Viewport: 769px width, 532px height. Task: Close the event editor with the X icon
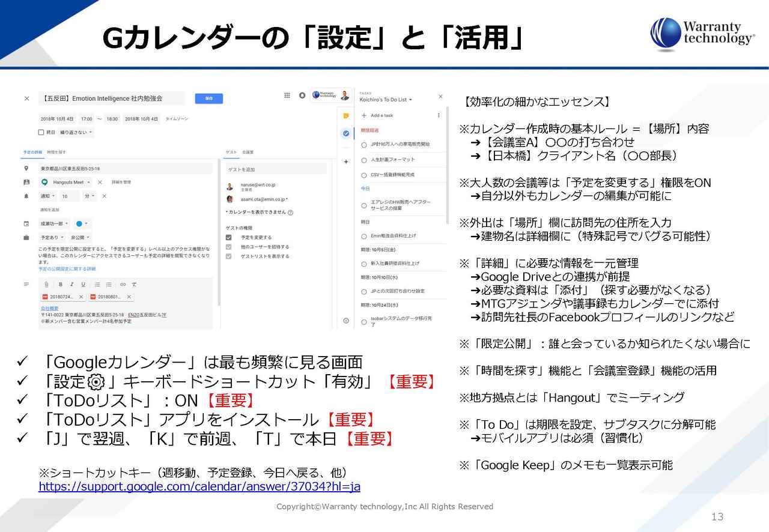[26, 98]
